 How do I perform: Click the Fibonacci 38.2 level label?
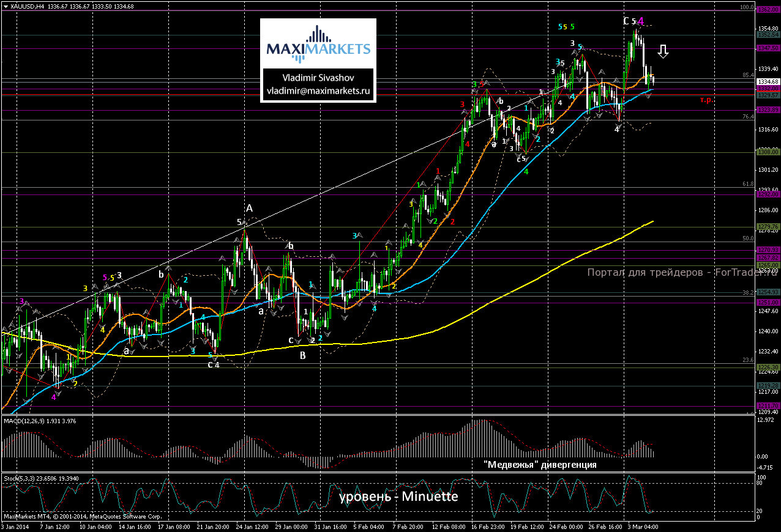pos(747,293)
